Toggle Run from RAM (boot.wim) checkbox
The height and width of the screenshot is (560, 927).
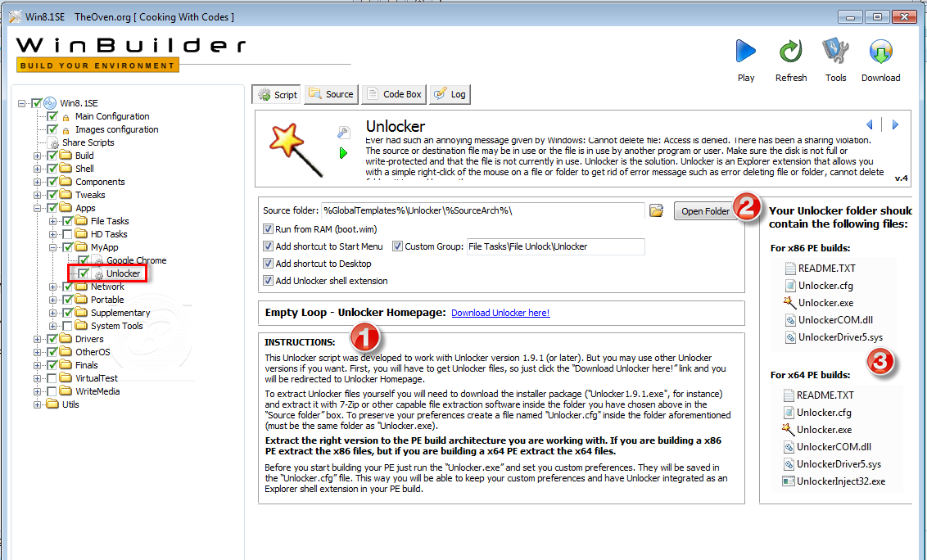click(269, 229)
